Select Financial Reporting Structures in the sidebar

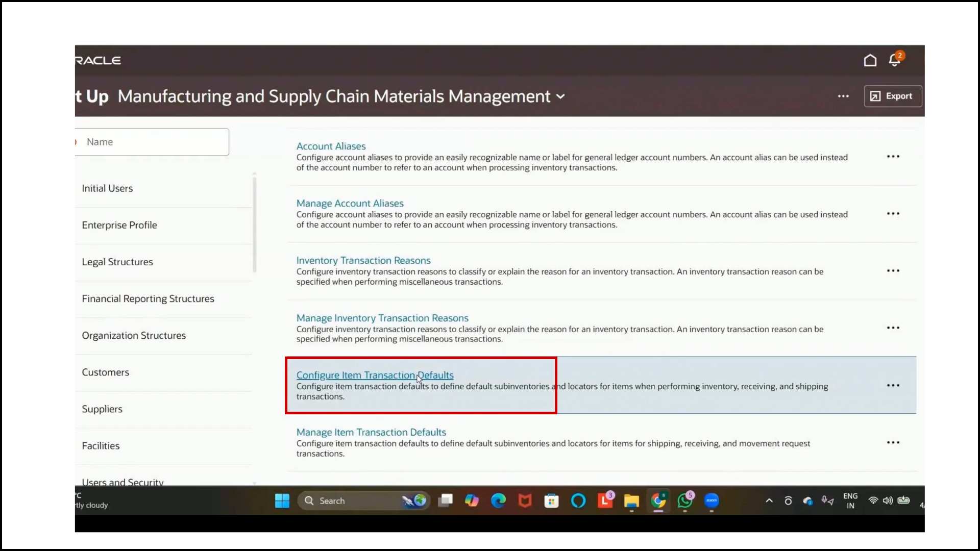point(148,298)
